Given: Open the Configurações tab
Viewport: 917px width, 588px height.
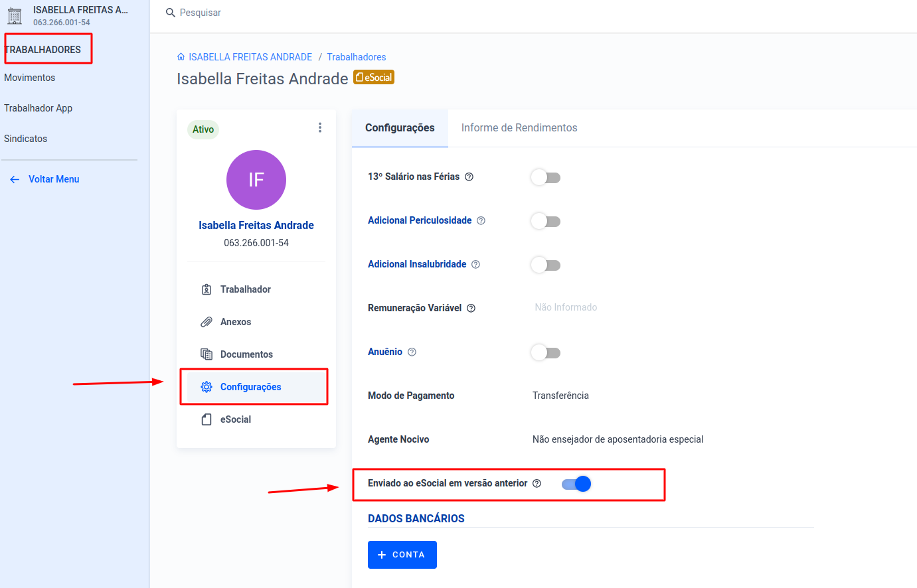Looking at the screenshot, I should 400,128.
